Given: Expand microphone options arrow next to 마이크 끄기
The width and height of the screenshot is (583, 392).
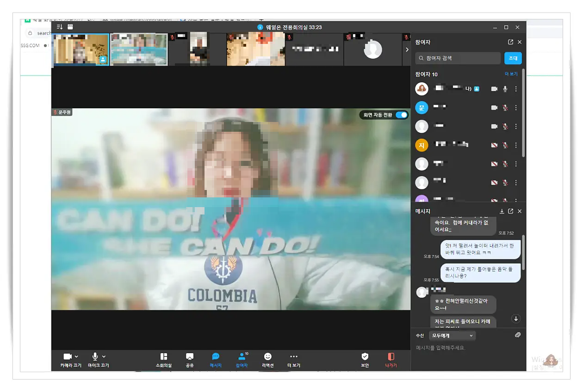Looking at the screenshot, I should [x=104, y=356].
